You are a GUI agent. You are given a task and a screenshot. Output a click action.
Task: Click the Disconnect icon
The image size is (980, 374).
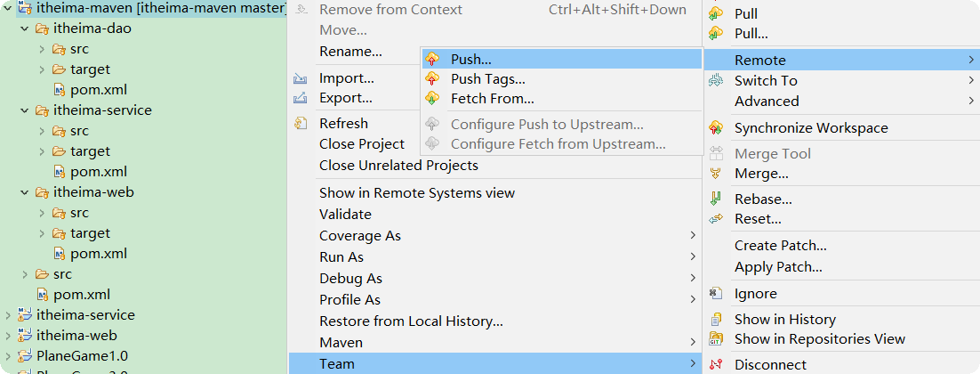(716, 365)
